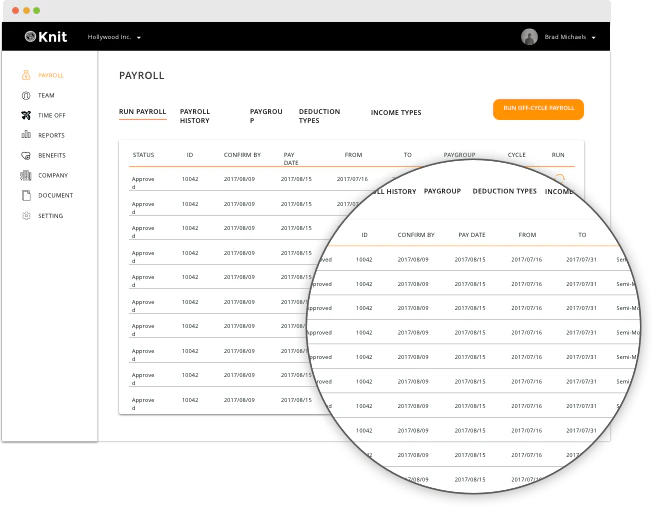This screenshot has width=653, height=507.
Task: Switch to the Income Types tab
Action: pyautogui.click(x=396, y=112)
